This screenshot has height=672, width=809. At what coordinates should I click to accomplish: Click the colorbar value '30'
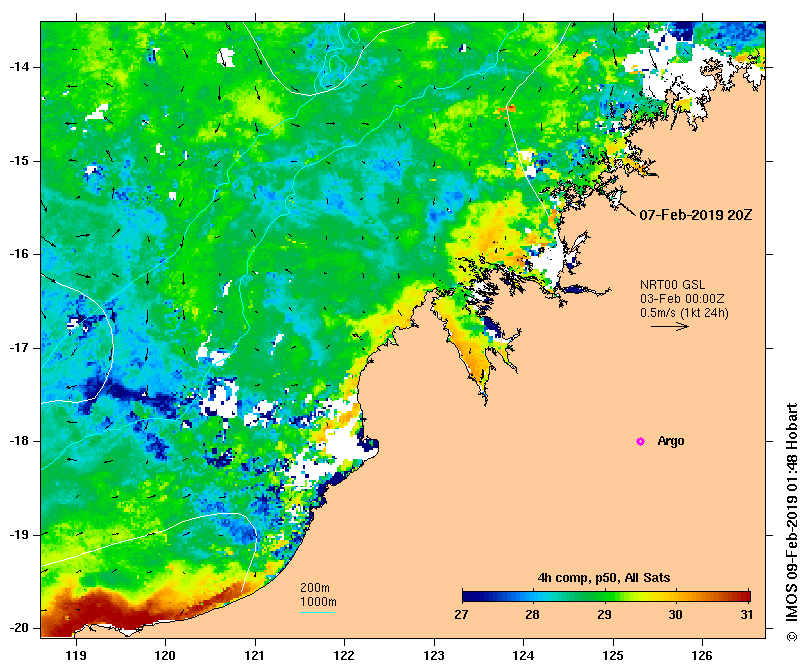click(x=675, y=615)
